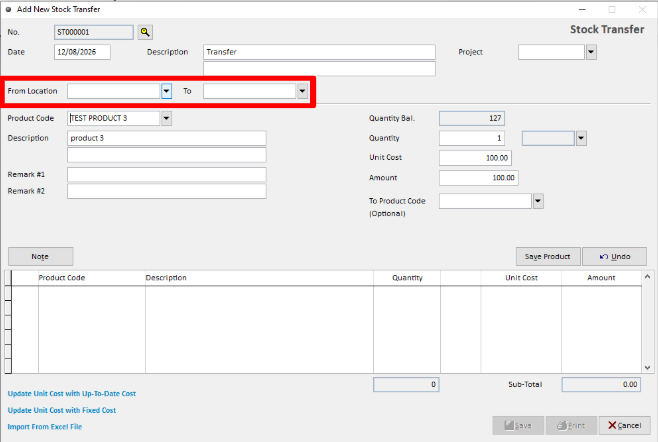Click the Save button

point(518,426)
